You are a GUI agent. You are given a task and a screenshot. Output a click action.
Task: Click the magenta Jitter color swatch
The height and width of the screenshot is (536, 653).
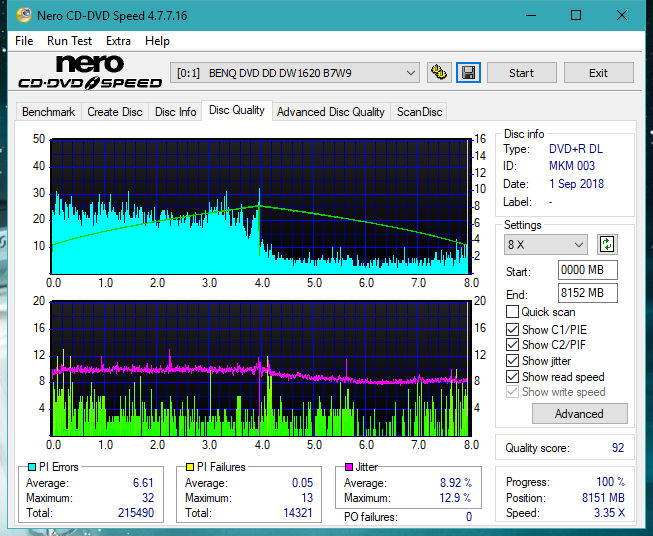point(349,467)
